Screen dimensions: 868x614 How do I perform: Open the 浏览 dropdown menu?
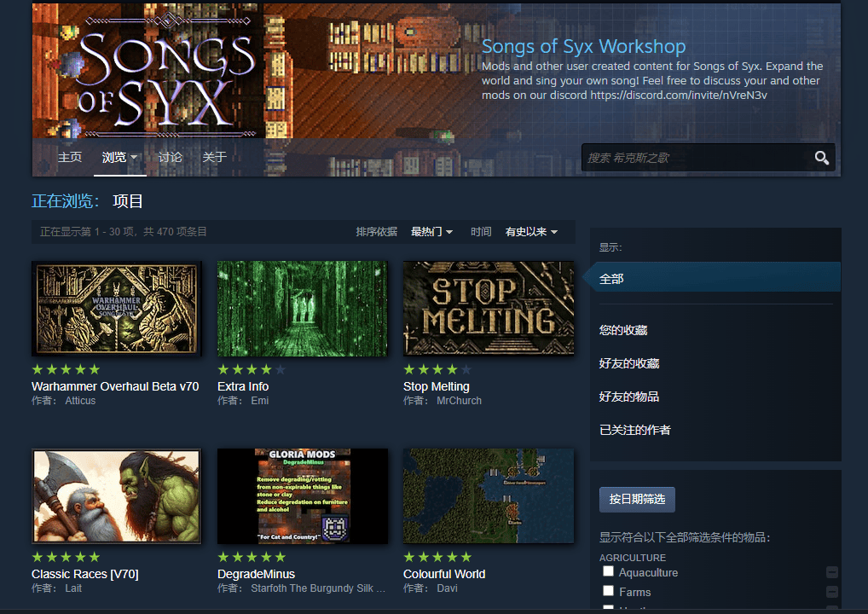pyautogui.click(x=119, y=158)
